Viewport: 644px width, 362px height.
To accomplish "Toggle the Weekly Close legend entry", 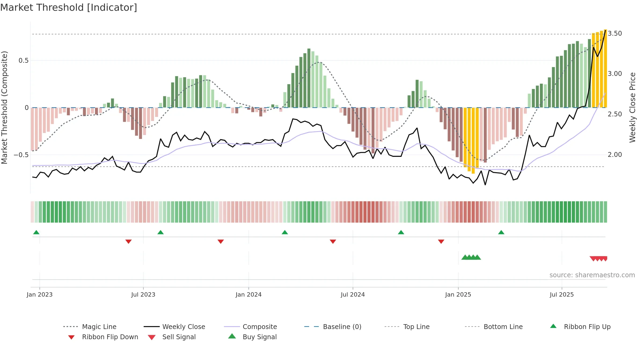I will [174, 327].
